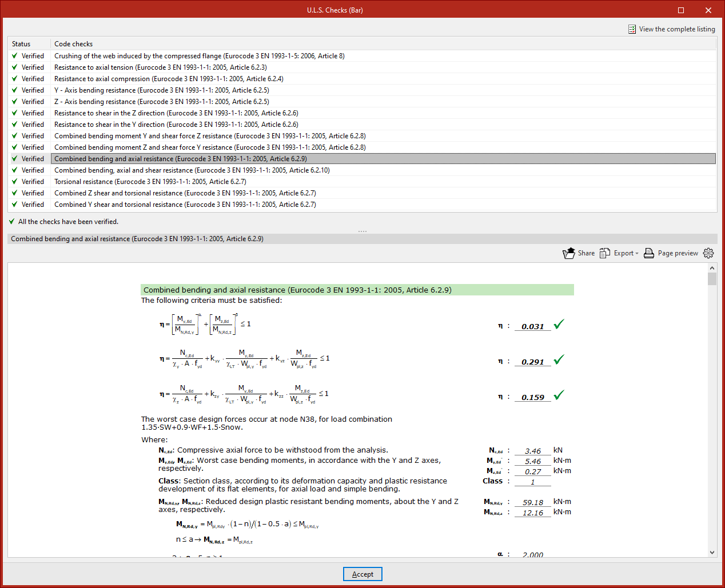Maximize the U.L.S. Checks window

pos(681,10)
